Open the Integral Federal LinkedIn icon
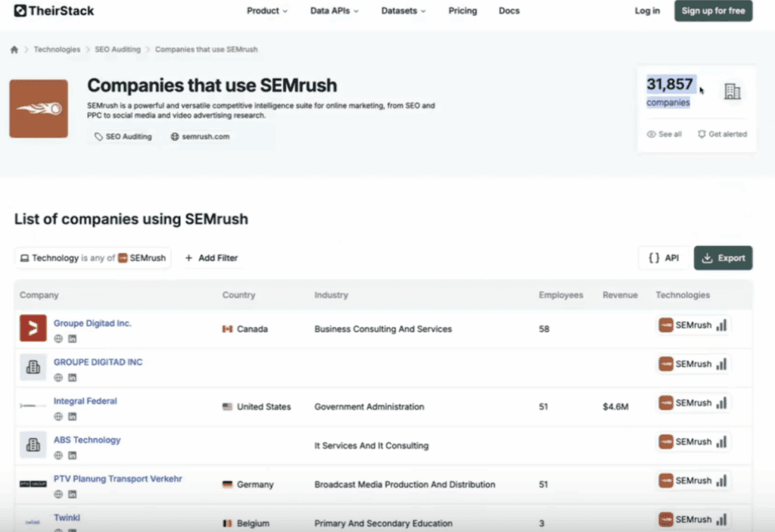Screen dimensions: 775x532 [x=72, y=416]
